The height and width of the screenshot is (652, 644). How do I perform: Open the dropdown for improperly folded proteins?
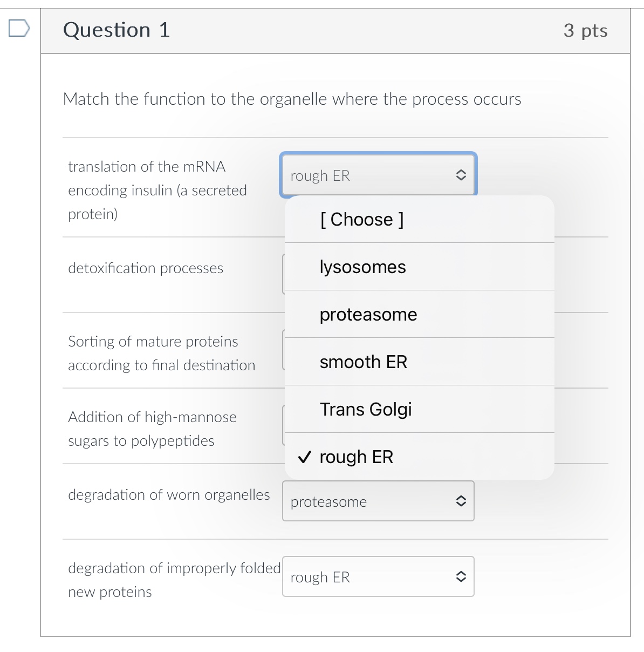click(378, 576)
